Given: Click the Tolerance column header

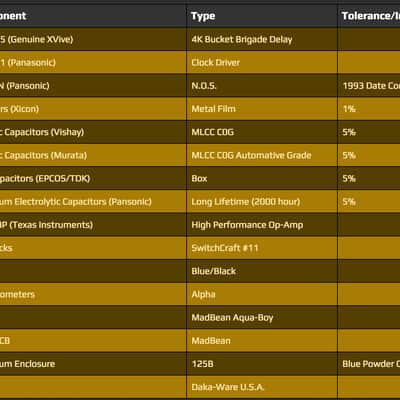Looking at the screenshot, I should click(369, 16).
